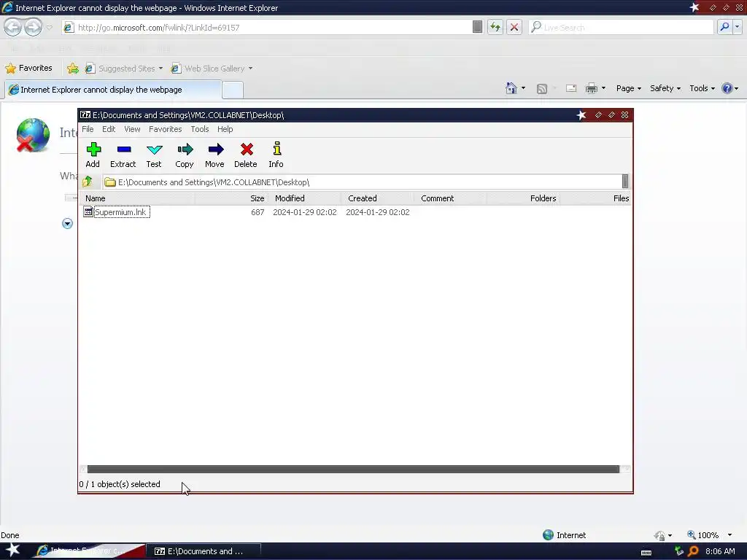Click the Test archive icon

(154, 155)
